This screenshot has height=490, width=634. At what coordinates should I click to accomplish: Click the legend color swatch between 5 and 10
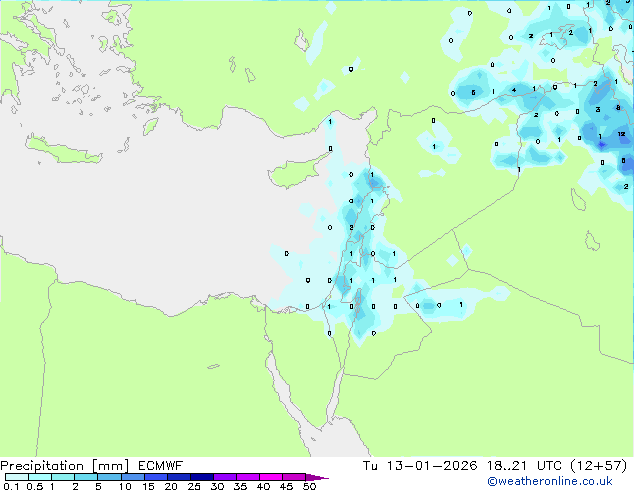(x=109, y=477)
